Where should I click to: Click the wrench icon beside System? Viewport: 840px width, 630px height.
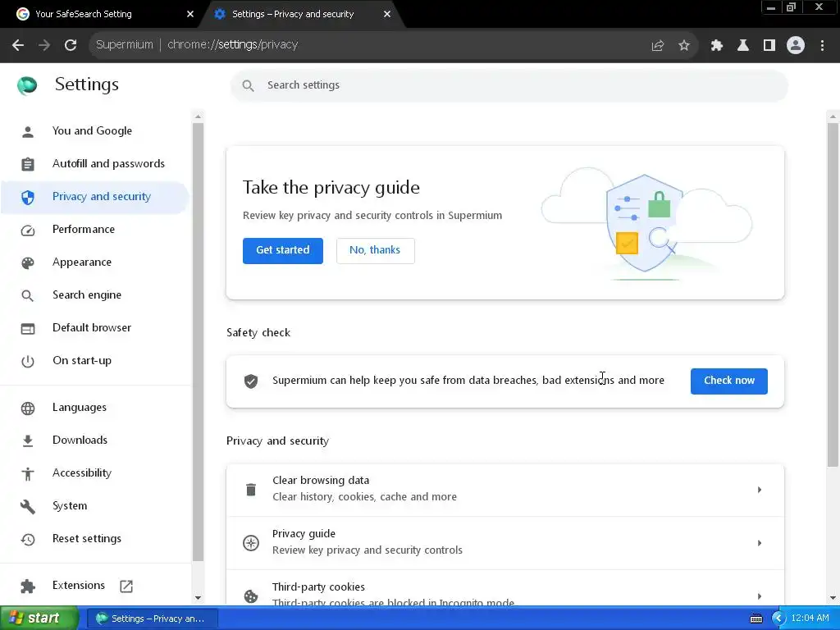click(x=28, y=506)
